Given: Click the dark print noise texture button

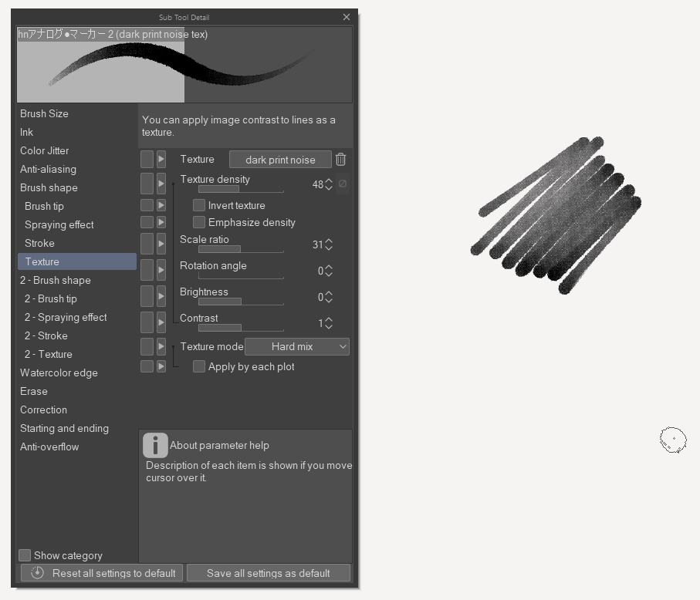Looking at the screenshot, I should (x=280, y=160).
